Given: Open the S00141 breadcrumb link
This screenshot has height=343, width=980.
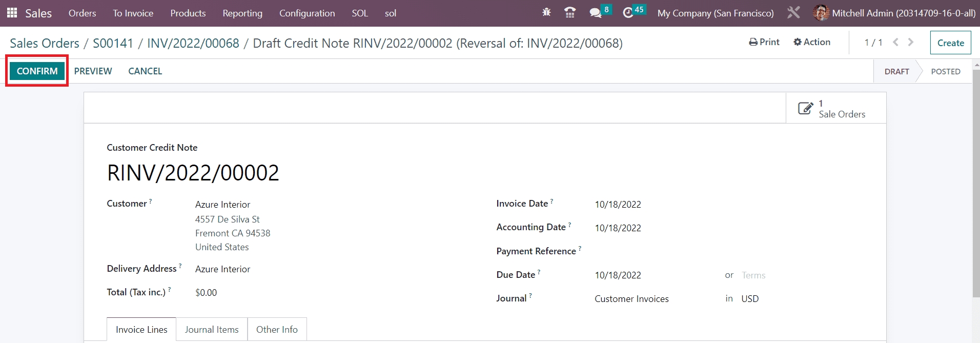Looking at the screenshot, I should 113,44.
